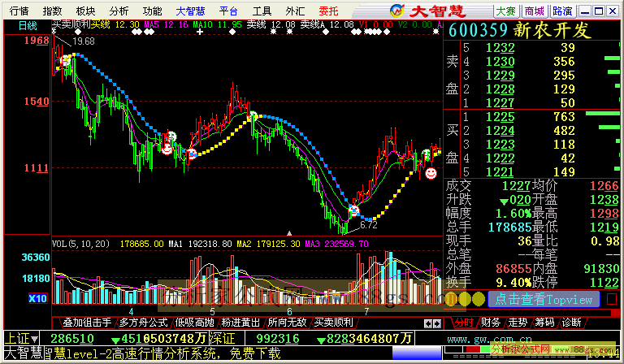Select the 财务 side panel tab
The image size is (624, 364).
(490, 323)
